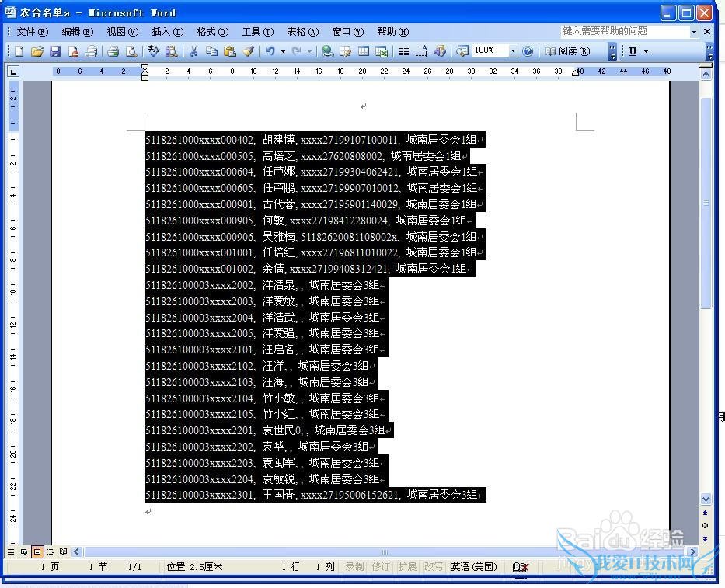
Task: Paste from clipboard icon
Action: point(230,51)
